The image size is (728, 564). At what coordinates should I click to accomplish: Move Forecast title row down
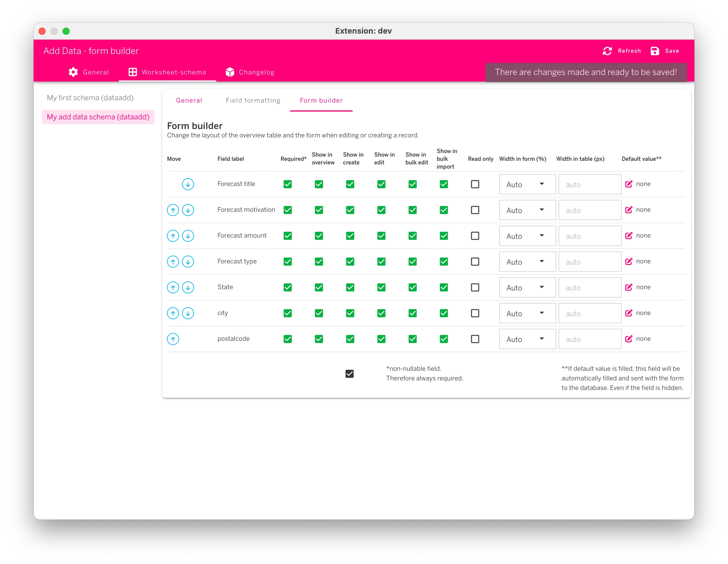pos(188,184)
